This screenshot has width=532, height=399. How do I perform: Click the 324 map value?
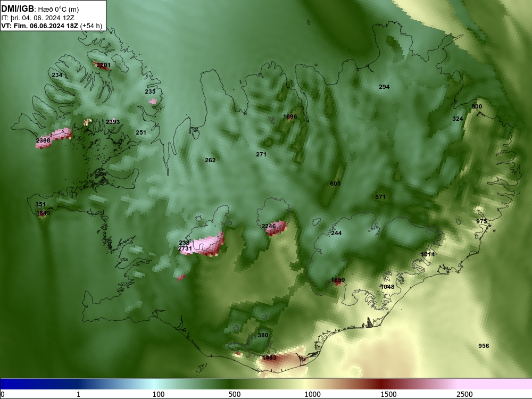click(x=458, y=119)
